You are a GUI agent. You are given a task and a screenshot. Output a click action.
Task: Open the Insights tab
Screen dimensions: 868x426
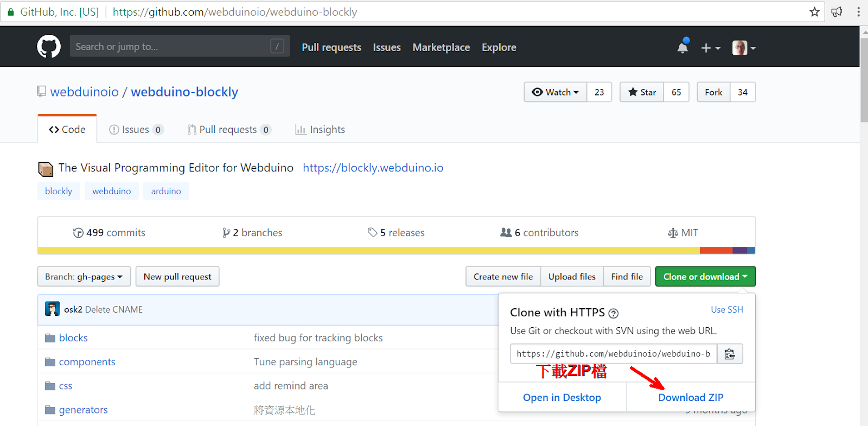coord(320,130)
